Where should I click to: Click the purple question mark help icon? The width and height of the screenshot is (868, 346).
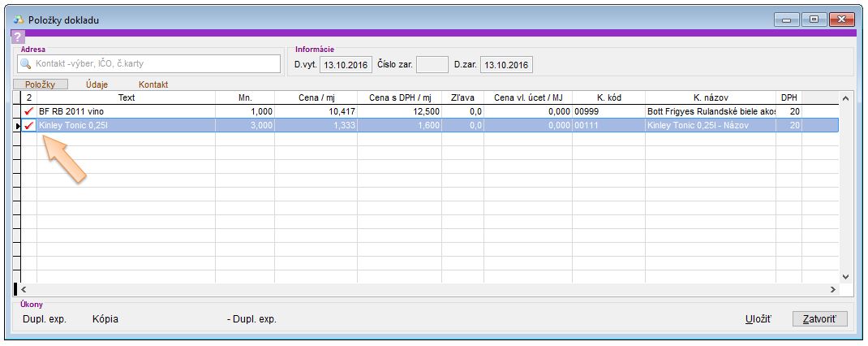pyautogui.click(x=18, y=37)
